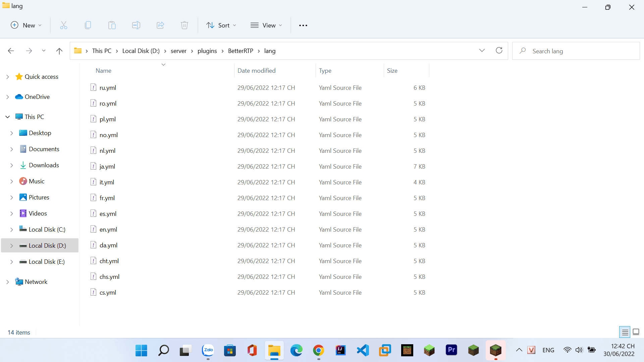This screenshot has width=644, height=362.
Task: Open Visual Studio Code from taskbar
Action: [363, 350]
